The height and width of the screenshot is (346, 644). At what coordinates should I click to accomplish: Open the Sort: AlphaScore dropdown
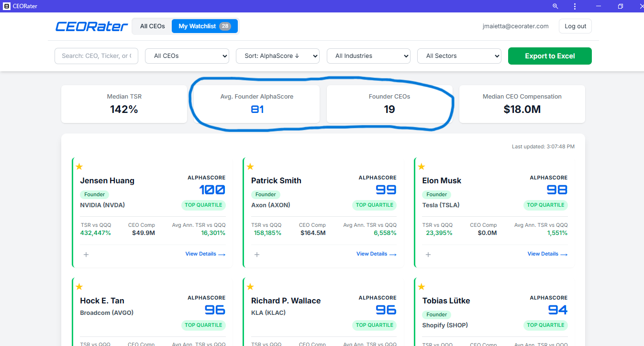pyautogui.click(x=278, y=56)
